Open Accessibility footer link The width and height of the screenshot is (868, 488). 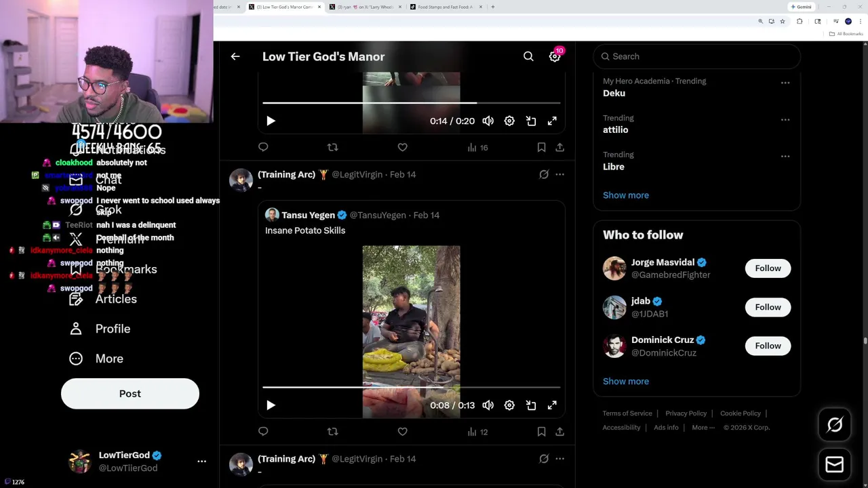pos(621,428)
